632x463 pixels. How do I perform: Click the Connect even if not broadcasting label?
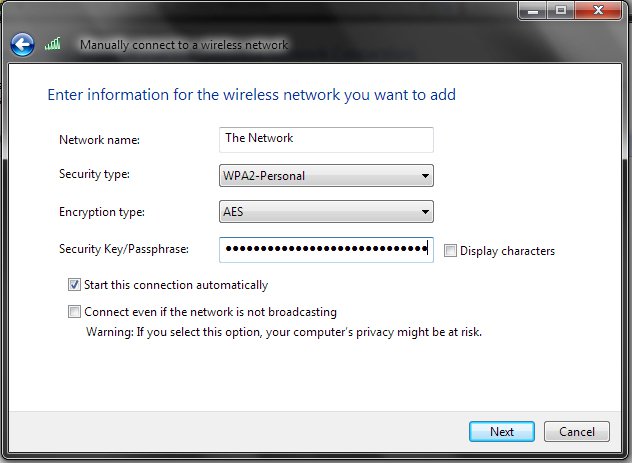pyautogui.click(x=210, y=312)
